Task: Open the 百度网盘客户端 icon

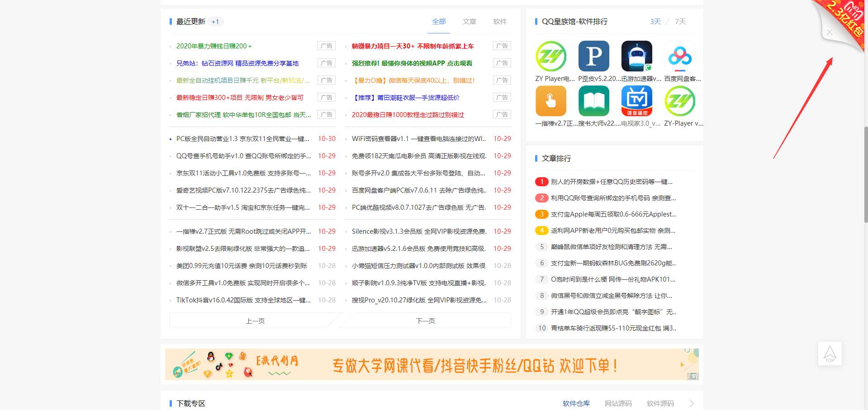Action: 679,56
